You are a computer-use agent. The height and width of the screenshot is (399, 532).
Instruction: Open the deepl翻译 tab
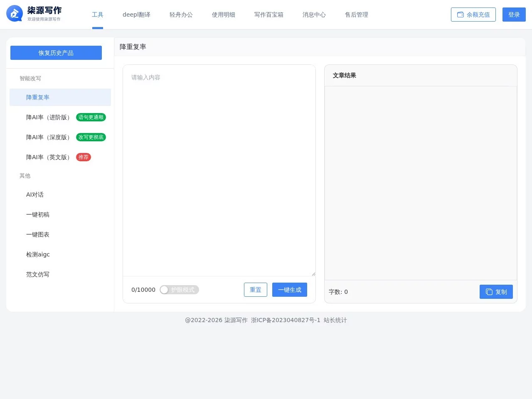coord(136,15)
